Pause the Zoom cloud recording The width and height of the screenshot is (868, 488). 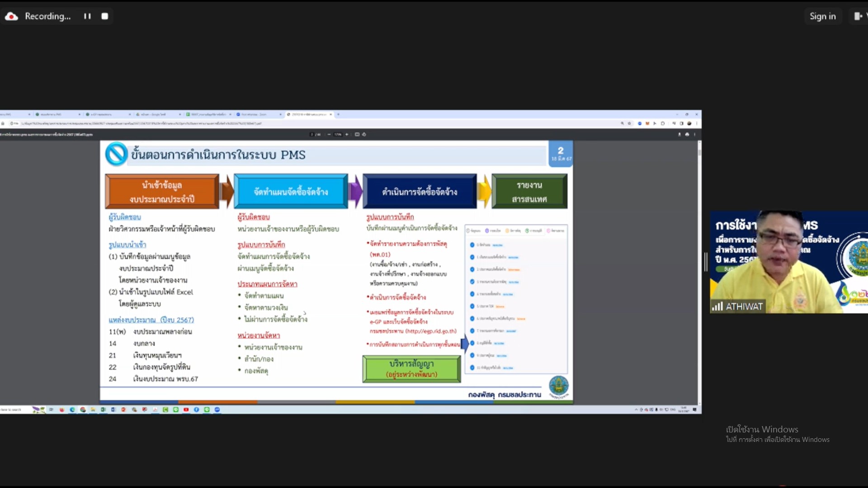[87, 16]
